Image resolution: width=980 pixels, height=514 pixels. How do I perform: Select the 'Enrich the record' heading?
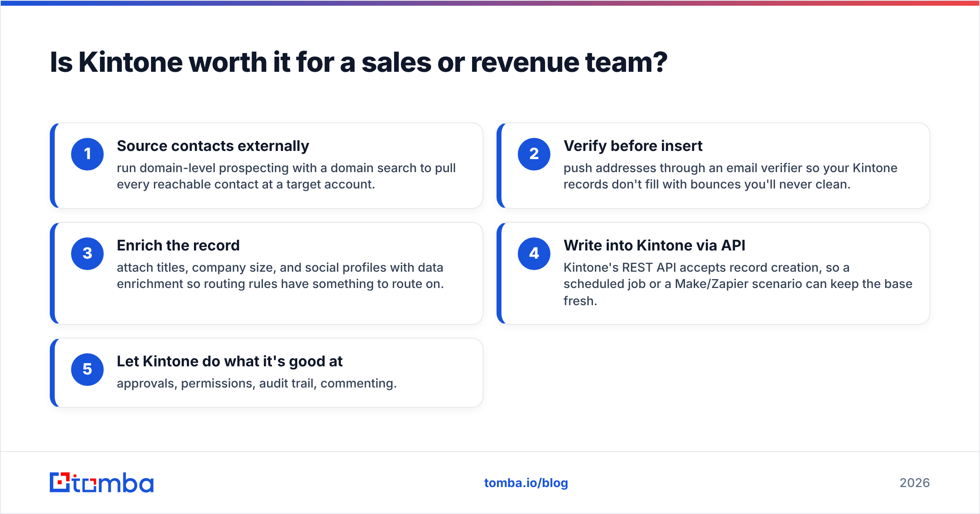pyautogui.click(x=178, y=246)
